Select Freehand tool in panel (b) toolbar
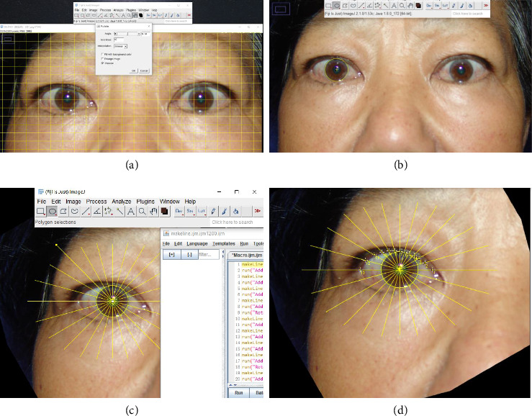This screenshot has width=532, height=416. [353, 6]
